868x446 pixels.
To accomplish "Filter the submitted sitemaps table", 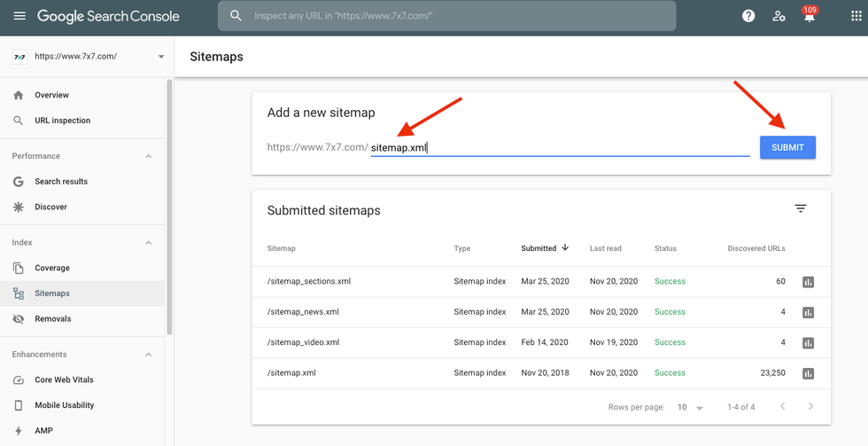I will point(801,209).
